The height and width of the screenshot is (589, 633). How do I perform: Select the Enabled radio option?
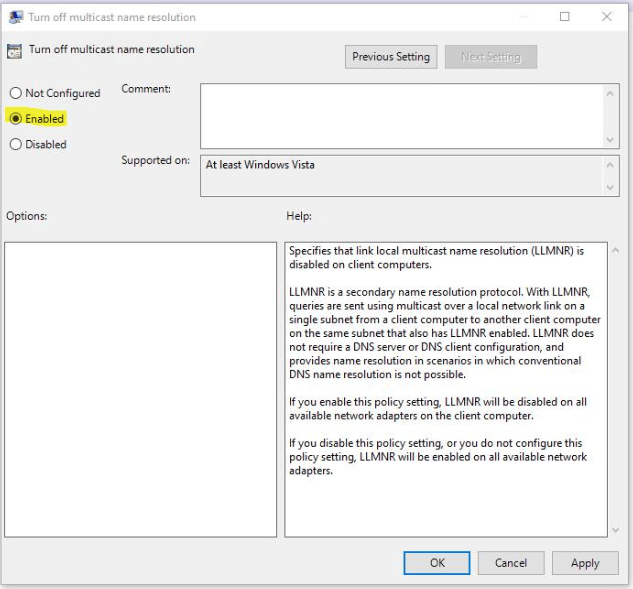coord(15,119)
